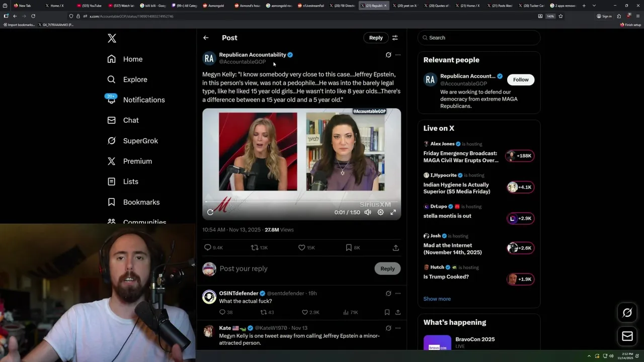Replay the video with the replay icon
This screenshot has height=362, width=644.
point(210,212)
